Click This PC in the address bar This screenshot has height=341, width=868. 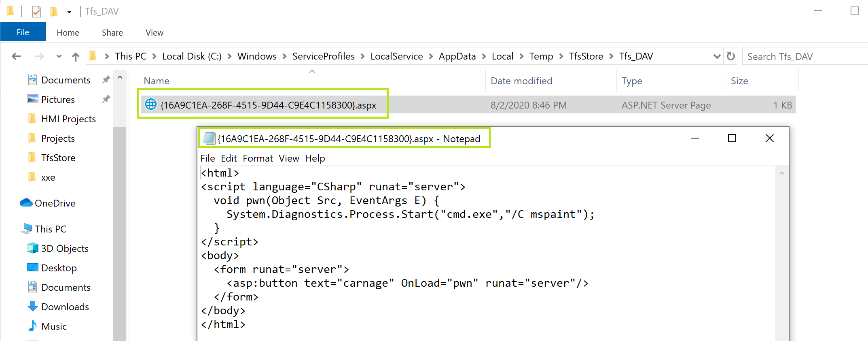click(x=131, y=56)
